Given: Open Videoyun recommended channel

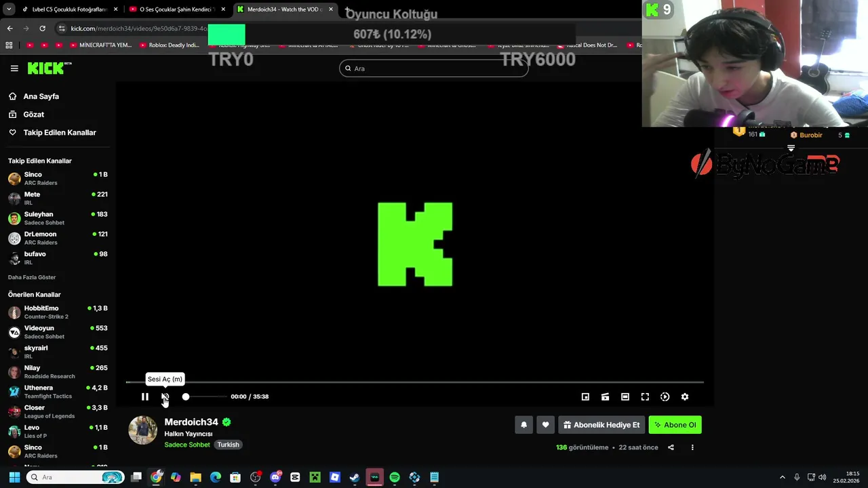Looking at the screenshot, I should point(58,332).
